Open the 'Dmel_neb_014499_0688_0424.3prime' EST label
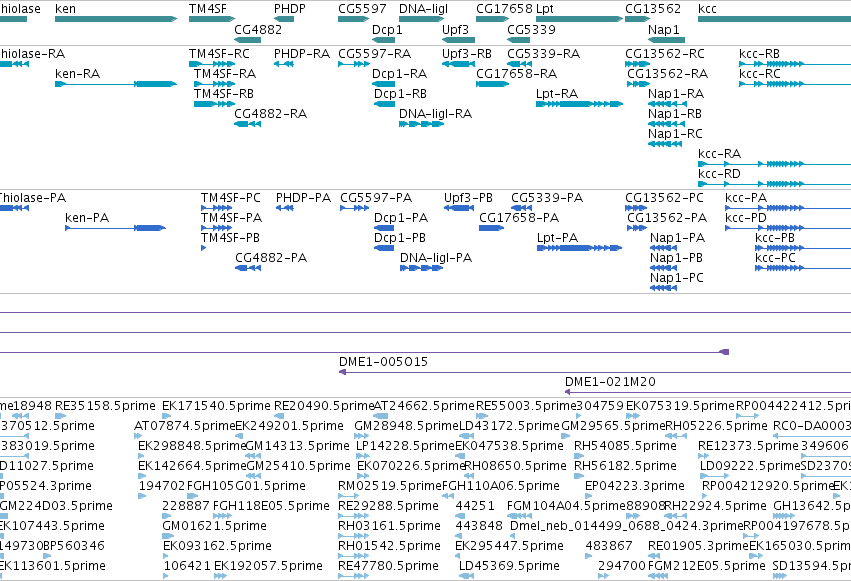This screenshot has height=581, width=851. [x=626, y=526]
